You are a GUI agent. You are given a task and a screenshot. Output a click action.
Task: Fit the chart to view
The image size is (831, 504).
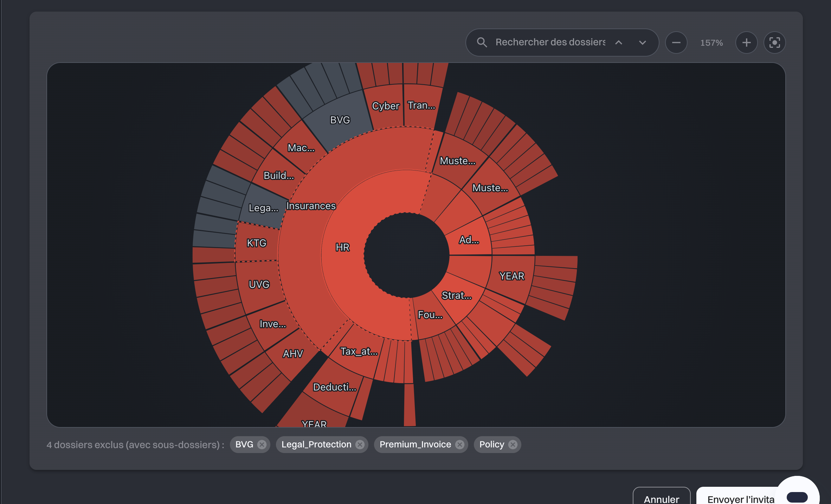click(x=774, y=43)
